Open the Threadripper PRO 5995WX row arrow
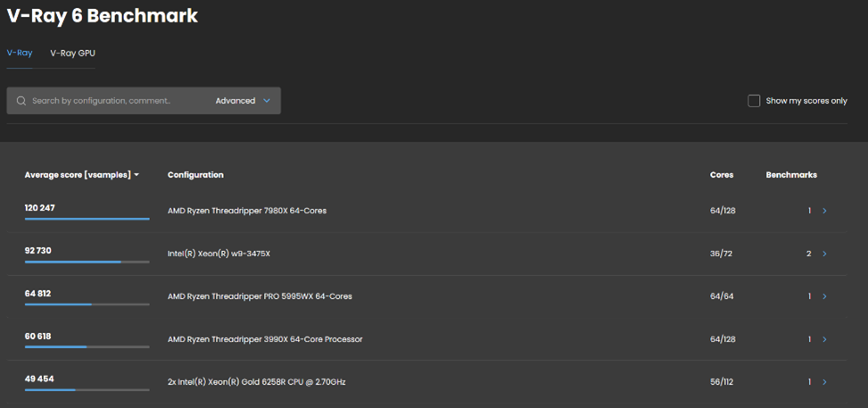Image resolution: width=868 pixels, height=408 pixels. click(824, 296)
